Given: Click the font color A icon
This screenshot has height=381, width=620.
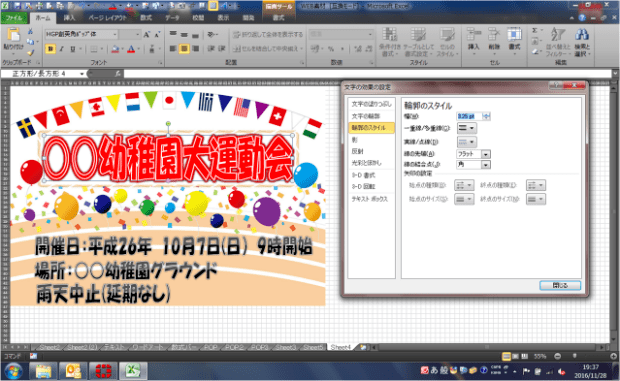Looking at the screenshot, I should (x=131, y=49).
